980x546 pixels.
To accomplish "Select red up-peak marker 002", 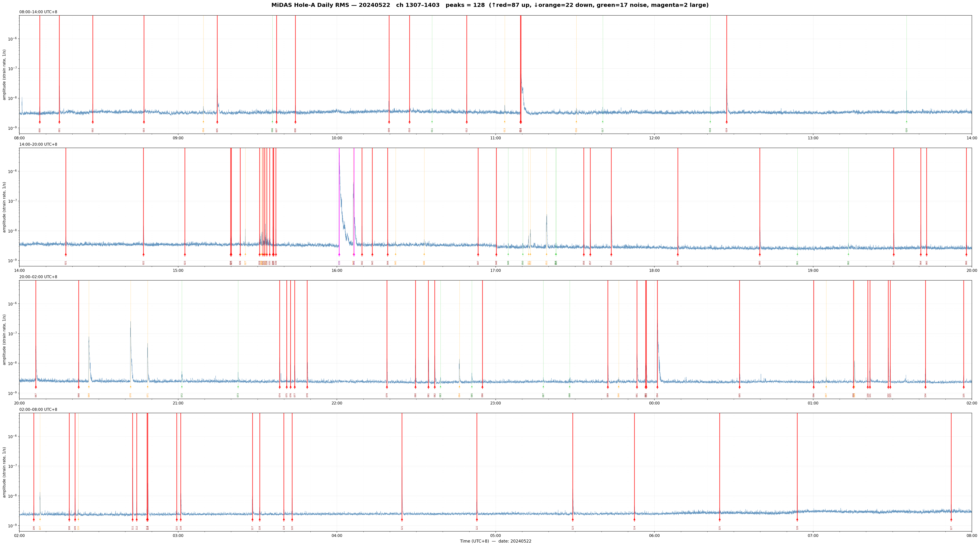I will (x=92, y=122).
